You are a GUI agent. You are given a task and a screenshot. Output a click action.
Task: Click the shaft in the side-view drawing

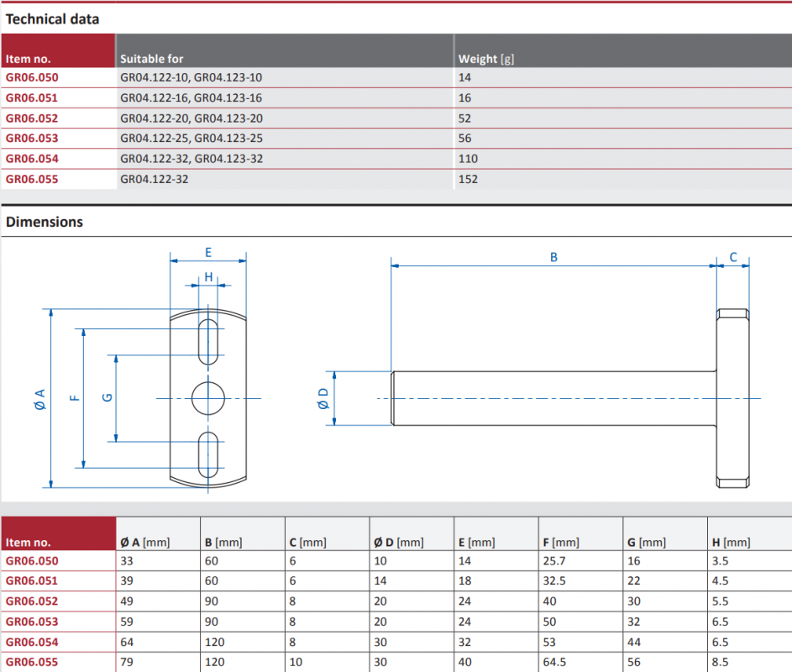tap(554, 398)
